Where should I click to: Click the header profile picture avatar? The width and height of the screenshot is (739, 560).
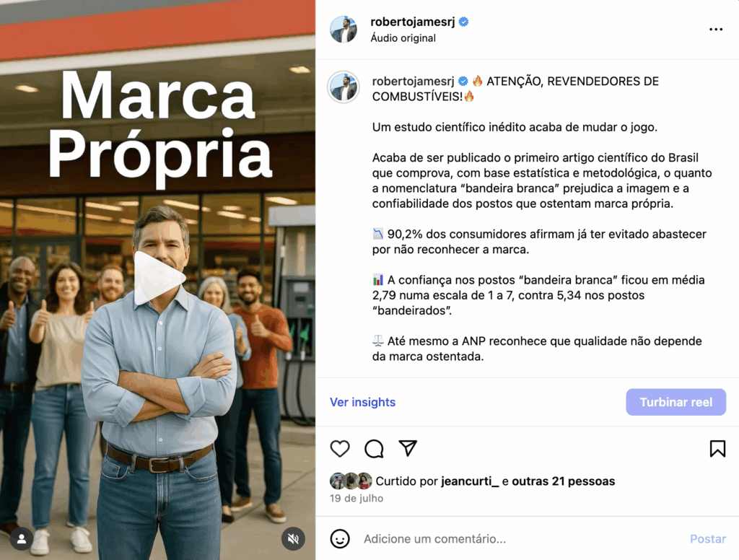344,29
